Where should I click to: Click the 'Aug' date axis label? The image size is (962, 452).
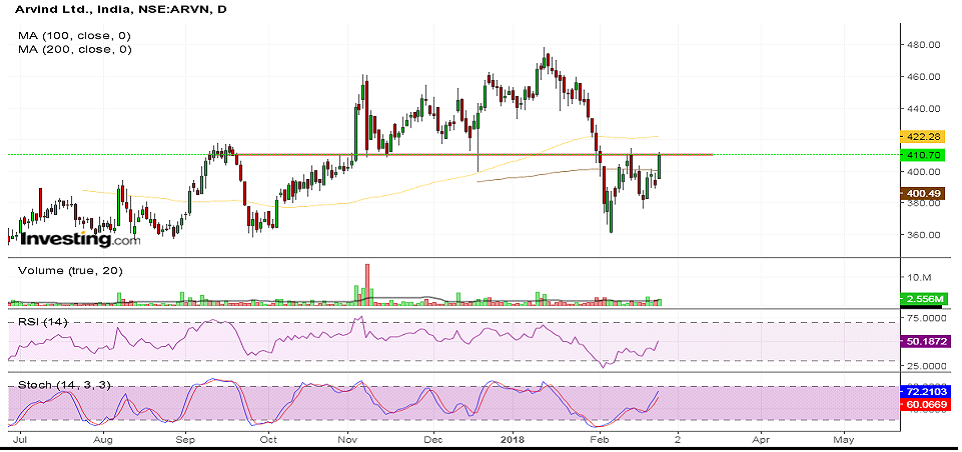(x=103, y=440)
